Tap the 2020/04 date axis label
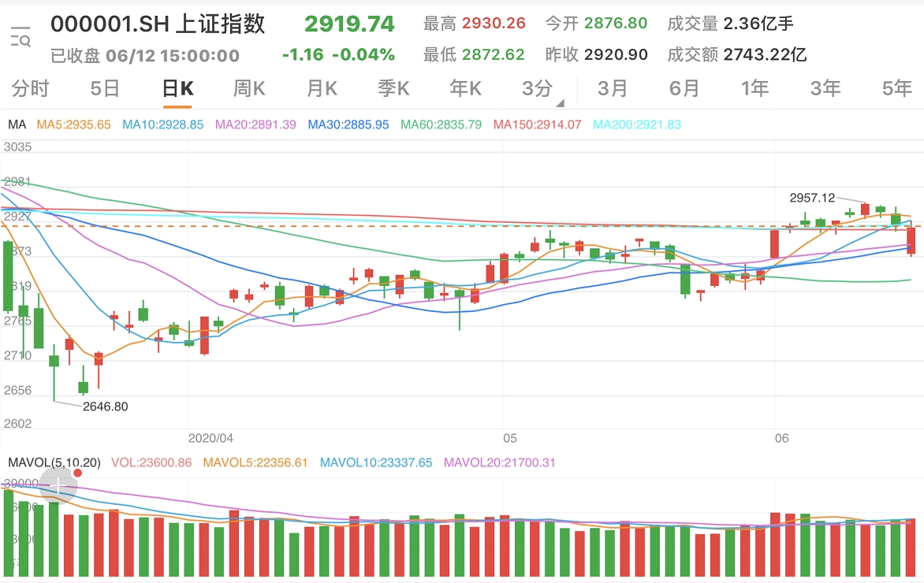The width and height of the screenshot is (924, 583). coord(211,438)
